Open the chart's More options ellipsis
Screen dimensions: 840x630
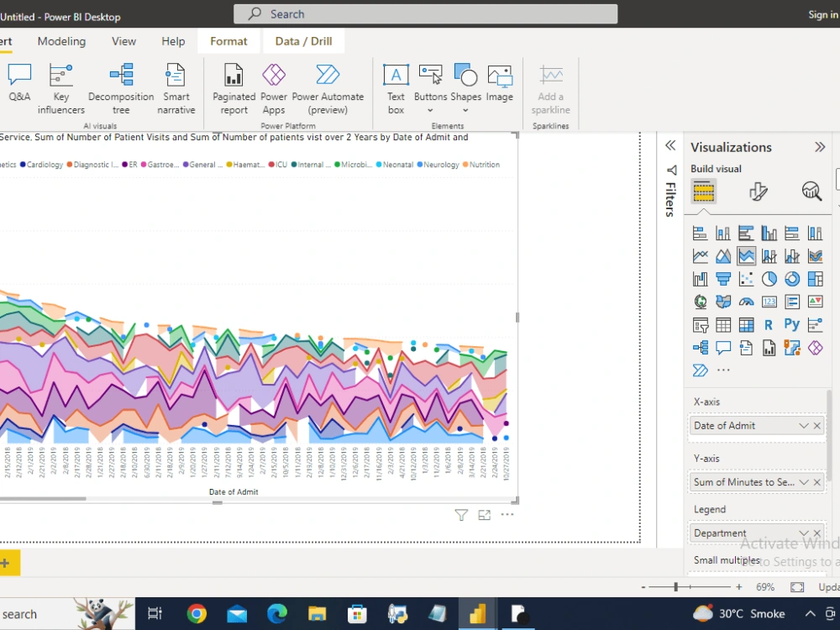[x=507, y=514]
